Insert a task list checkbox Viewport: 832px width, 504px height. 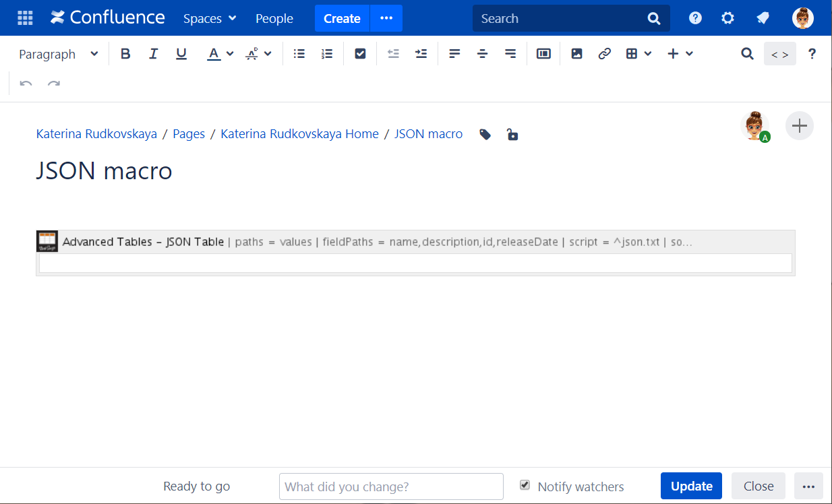pyautogui.click(x=360, y=54)
